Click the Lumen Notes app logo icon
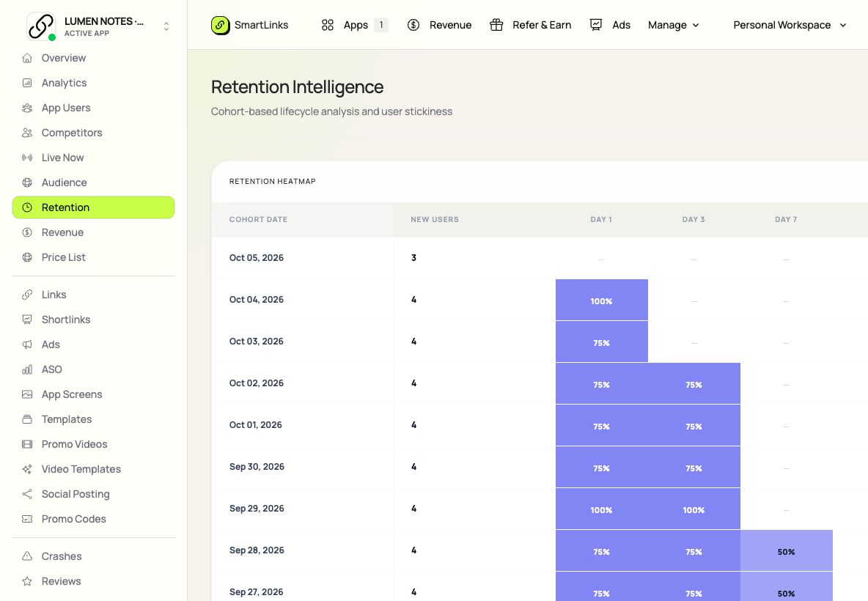The height and width of the screenshot is (601, 868). pos(41,26)
